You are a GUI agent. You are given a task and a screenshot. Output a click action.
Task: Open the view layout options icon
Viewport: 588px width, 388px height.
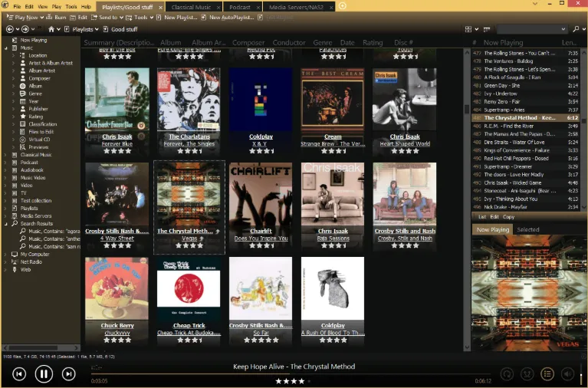click(x=468, y=29)
